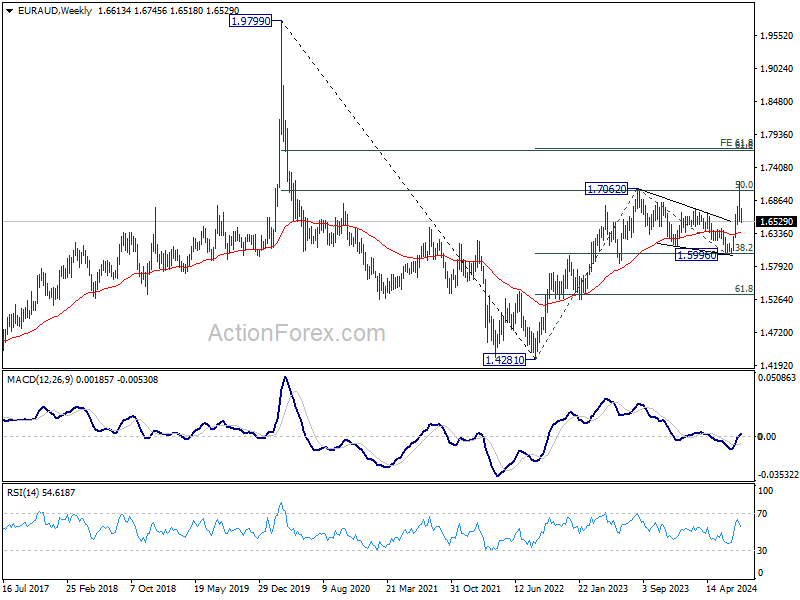This screenshot has height=600, width=800.
Task: Select the RSI(14) 54.6187 indicator label
Action: (41, 492)
